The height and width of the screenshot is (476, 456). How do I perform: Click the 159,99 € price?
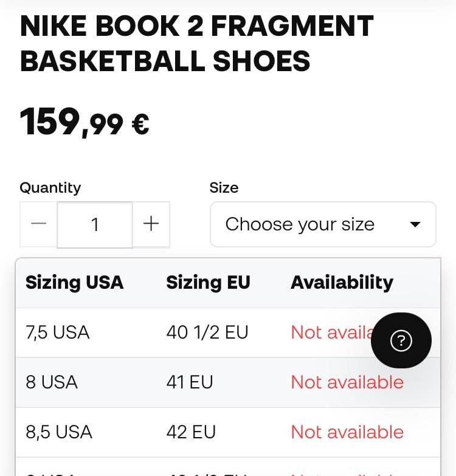[85, 122]
